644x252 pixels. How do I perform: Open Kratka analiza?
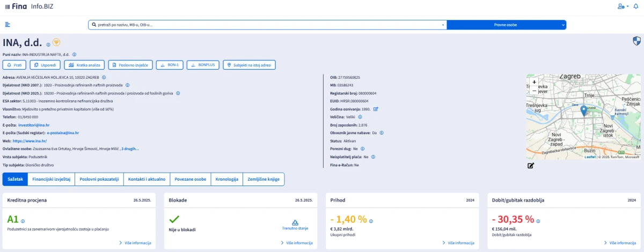[85, 65]
